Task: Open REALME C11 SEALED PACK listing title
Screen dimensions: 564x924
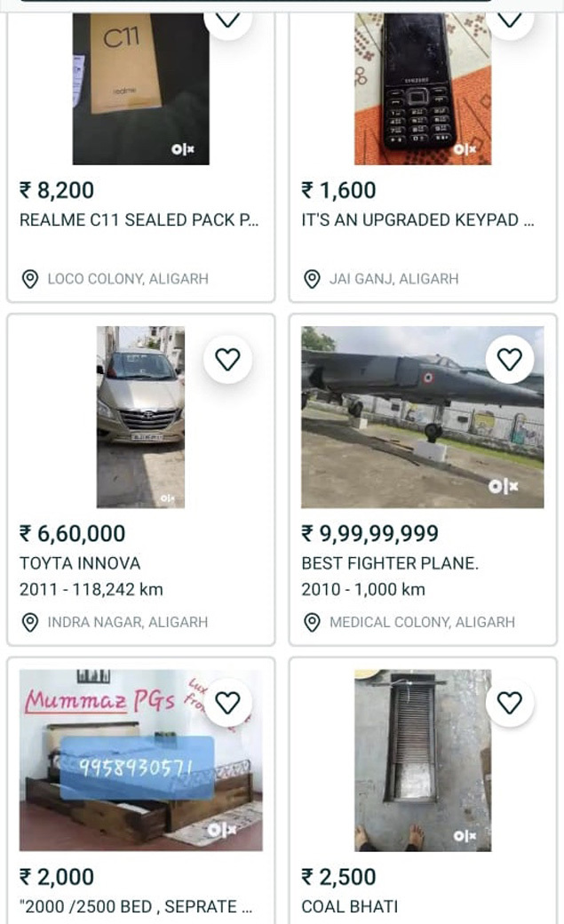Action: tap(139, 220)
